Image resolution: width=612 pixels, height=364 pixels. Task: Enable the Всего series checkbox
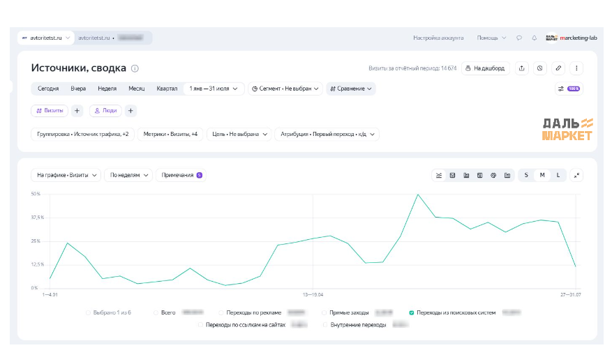coord(156,313)
